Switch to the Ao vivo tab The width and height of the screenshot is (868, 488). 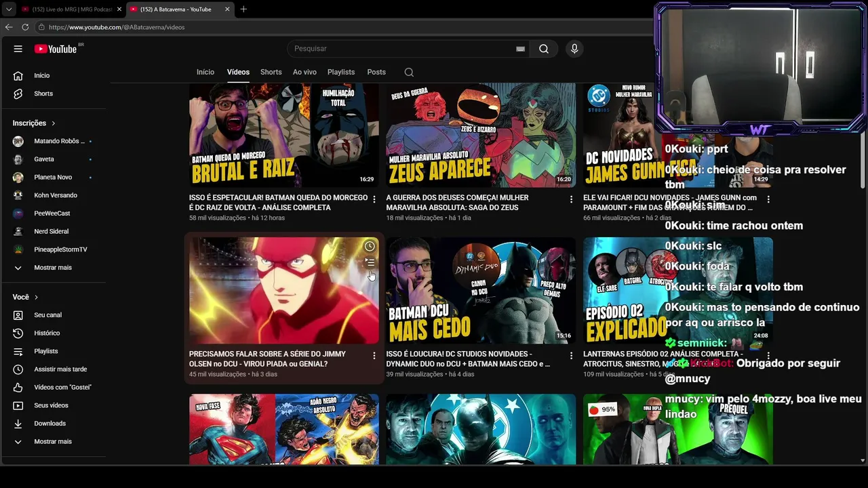coord(304,72)
